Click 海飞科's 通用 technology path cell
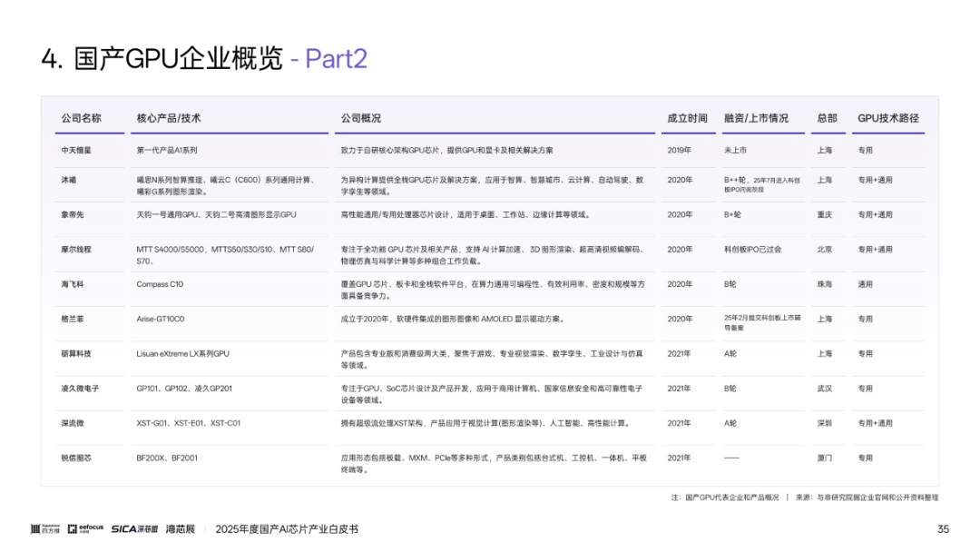The image size is (980, 552). (865, 284)
